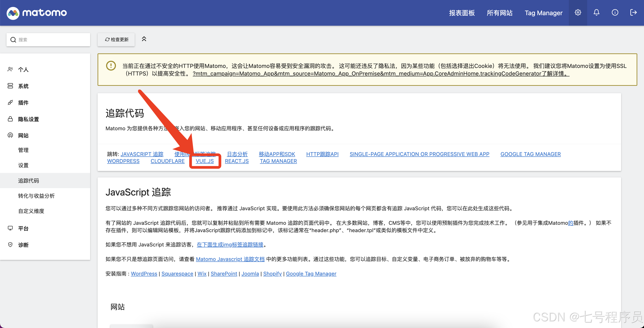644x328 pixels.
Task: Expand the 系统 sidebar section
Action: pyautogui.click(x=23, y=86)
